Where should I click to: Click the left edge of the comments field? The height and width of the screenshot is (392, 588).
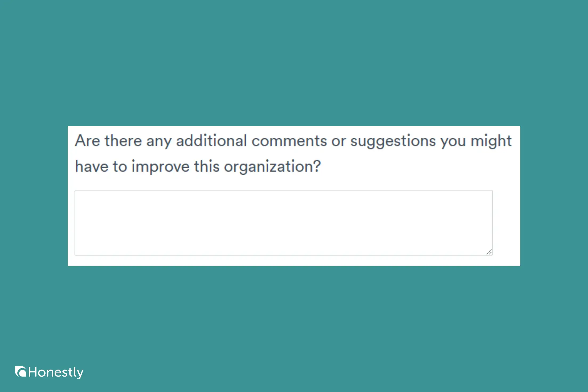coord(76,222)
